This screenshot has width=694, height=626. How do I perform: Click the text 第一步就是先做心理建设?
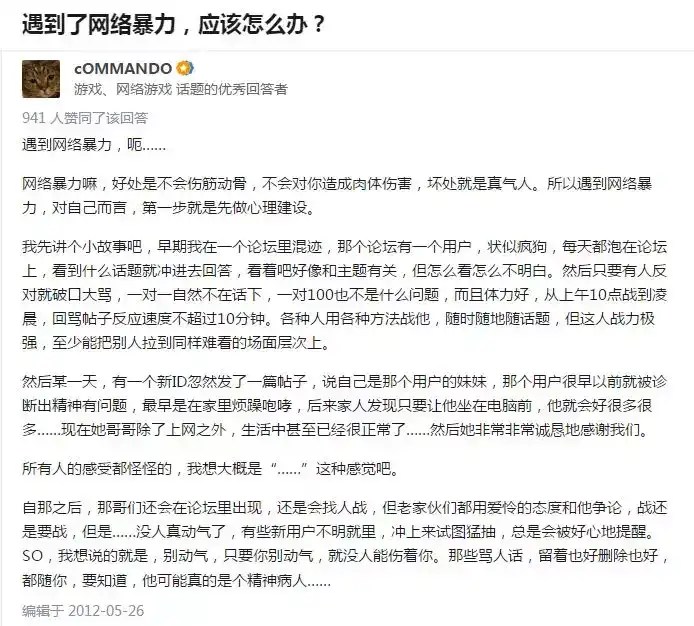[x=224, y=208]
